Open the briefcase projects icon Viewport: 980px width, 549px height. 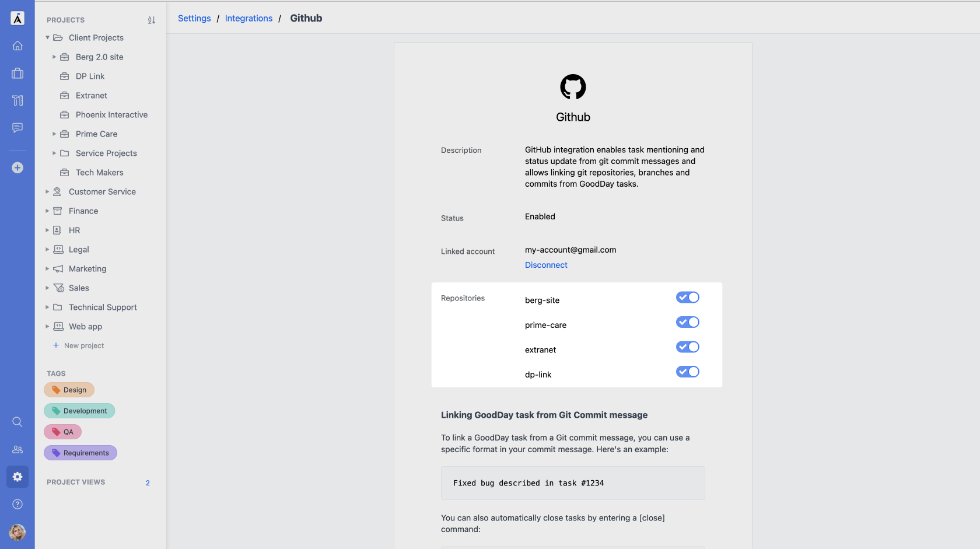tap(17, 73)
